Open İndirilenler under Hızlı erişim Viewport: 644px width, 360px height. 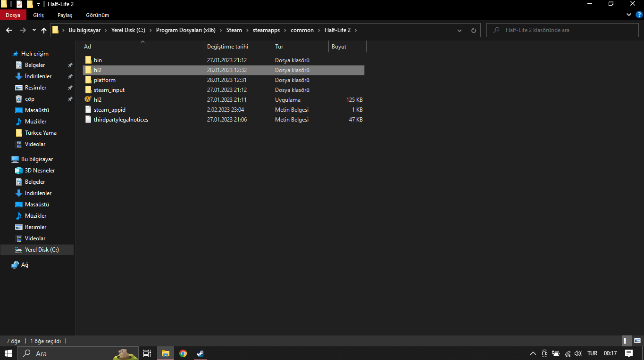(x=38, y=76)
